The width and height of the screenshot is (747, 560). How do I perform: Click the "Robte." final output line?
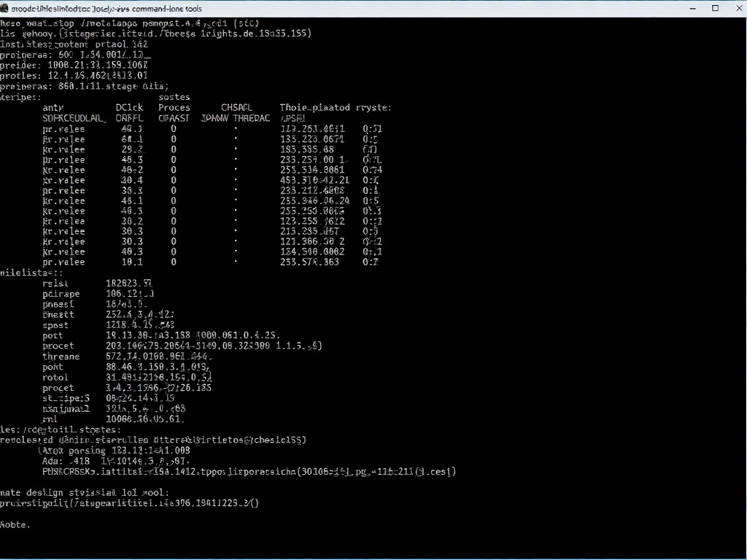click(15, 525)
